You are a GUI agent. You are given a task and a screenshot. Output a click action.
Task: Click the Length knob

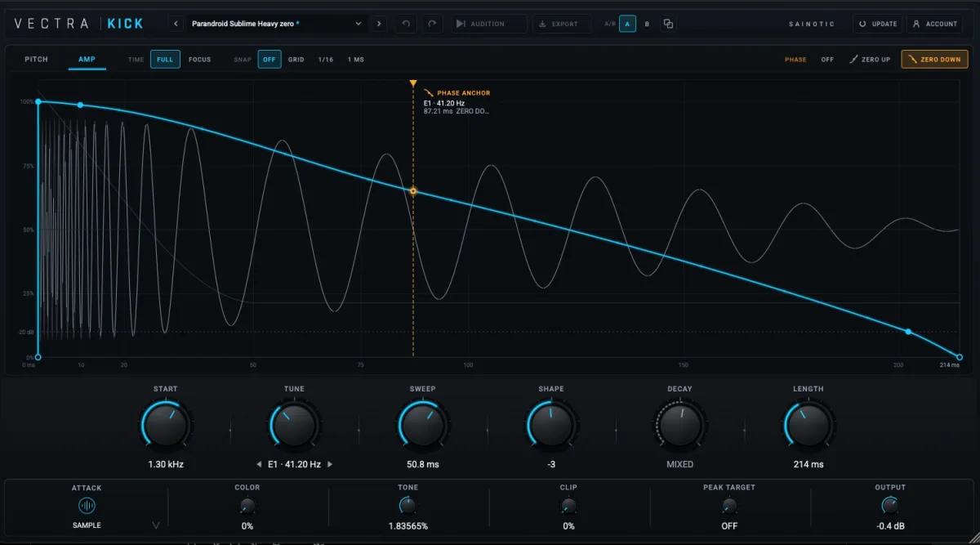[808, 425]
